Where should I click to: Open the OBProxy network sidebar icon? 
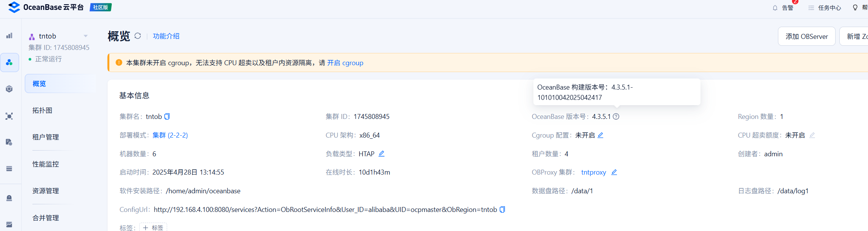coord(9,116)
